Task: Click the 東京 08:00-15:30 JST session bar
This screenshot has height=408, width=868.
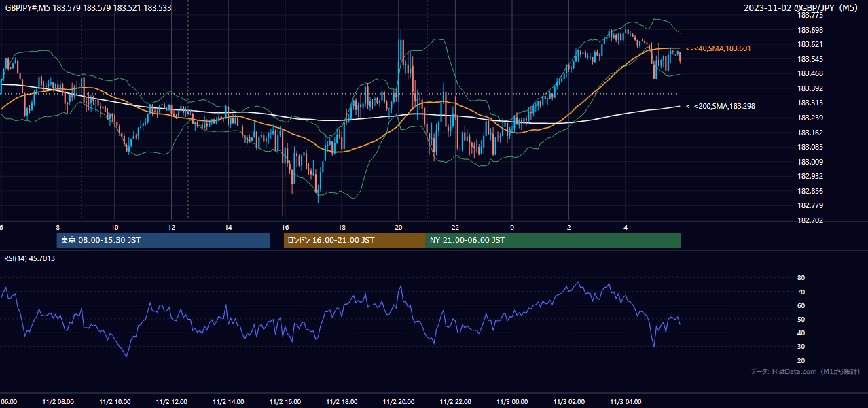Action: pos(163,240)
